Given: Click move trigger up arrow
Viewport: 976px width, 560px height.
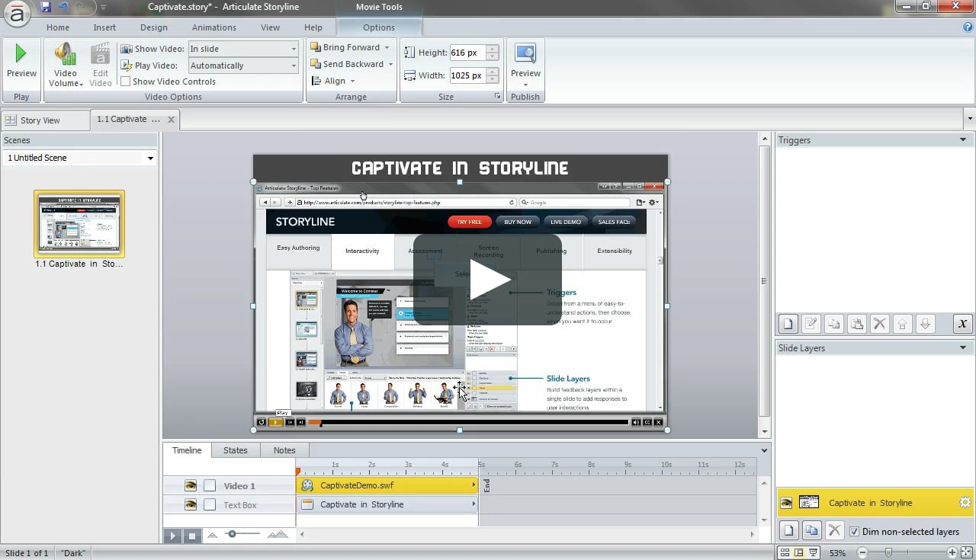Looking at the screenshot, I should click(903, 324).
